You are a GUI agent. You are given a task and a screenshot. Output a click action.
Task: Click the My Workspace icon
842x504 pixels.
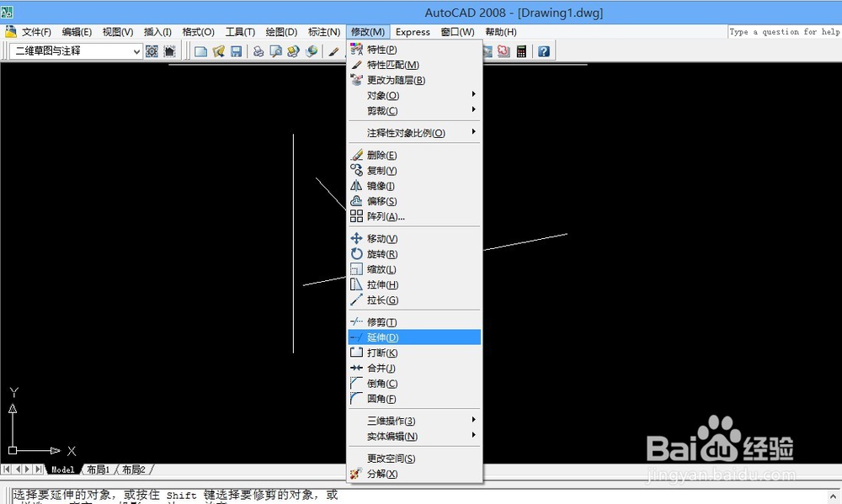(170, 51)
